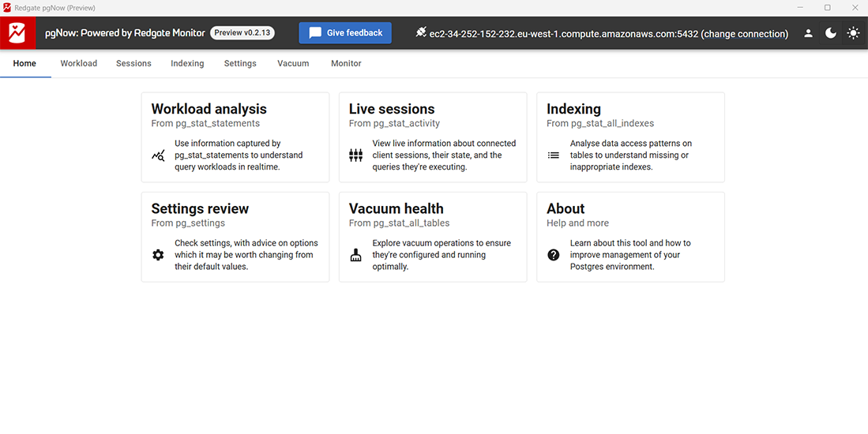Click the red pgNow logo icon
Image resolution: width=868 pixels, height=434 pixels.
click(17, 33)
